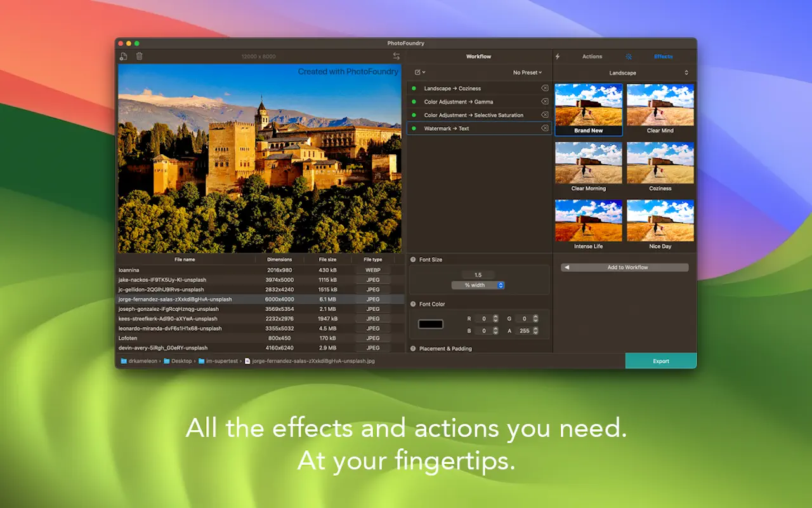Click the Font Size value field 1.5
Screen dimensions: 812x508
[x=478, y=275]
